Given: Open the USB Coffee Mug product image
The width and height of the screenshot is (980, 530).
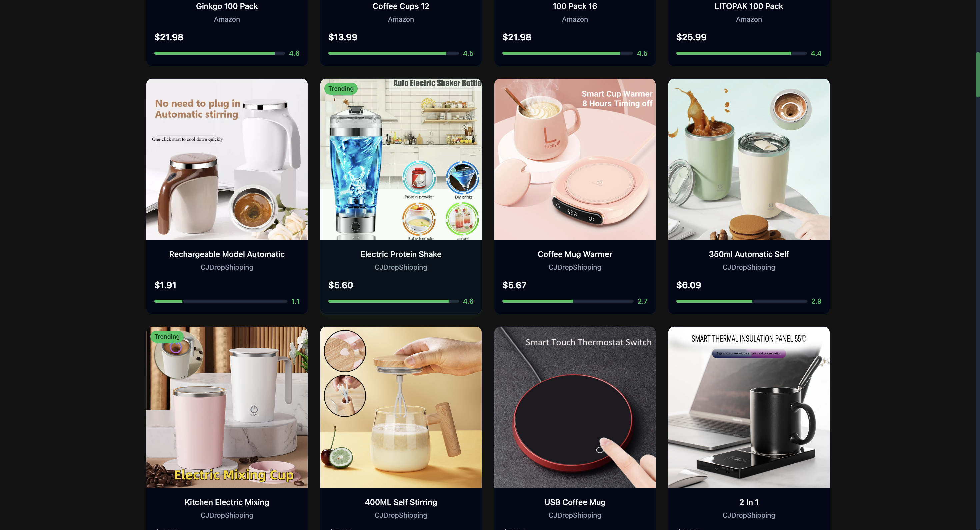Looking at the screenshot, I should 574,407.
